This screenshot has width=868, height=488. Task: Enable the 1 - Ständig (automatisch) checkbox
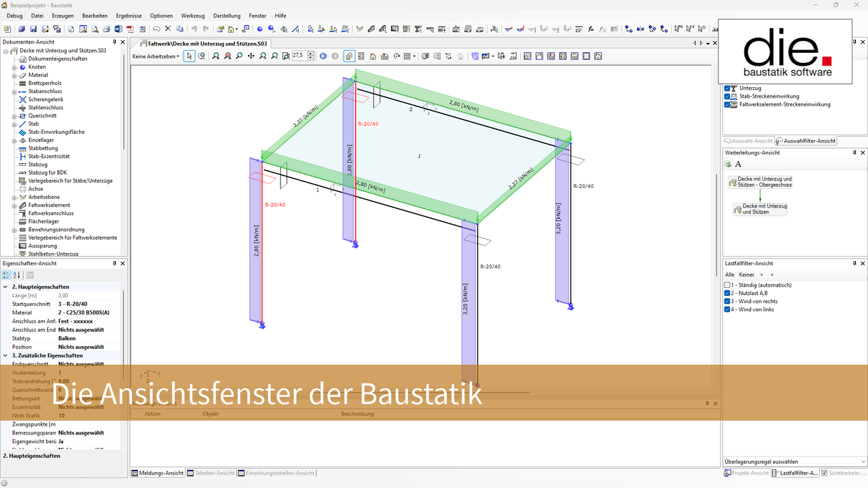tap(727, 285)
